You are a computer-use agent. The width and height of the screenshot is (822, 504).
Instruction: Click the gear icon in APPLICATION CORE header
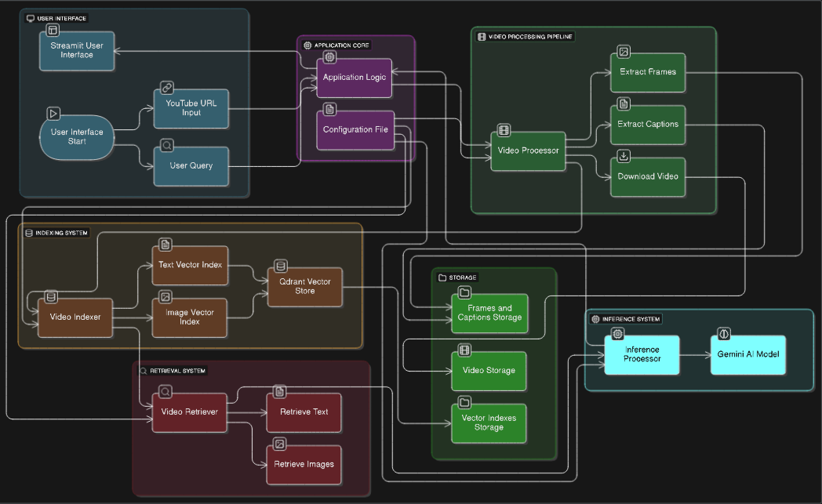pos(307,45)
